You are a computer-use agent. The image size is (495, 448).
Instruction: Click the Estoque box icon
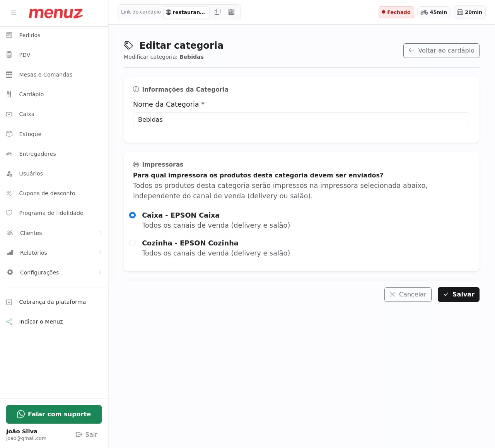click(9, 134)
